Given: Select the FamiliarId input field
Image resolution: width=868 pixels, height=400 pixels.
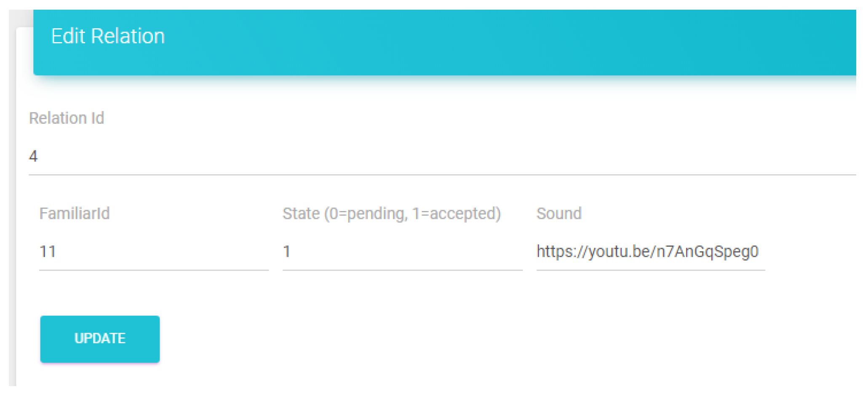Looking at the screenshot, I should pos(154,252).
